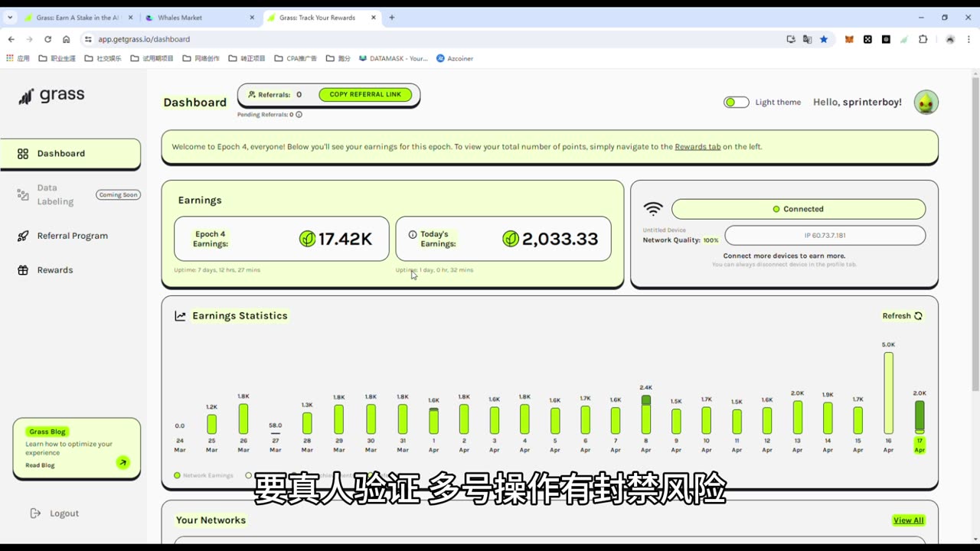Open the 跑分 bookmark folder
980x551 pixels.
(x=338, y=58)
